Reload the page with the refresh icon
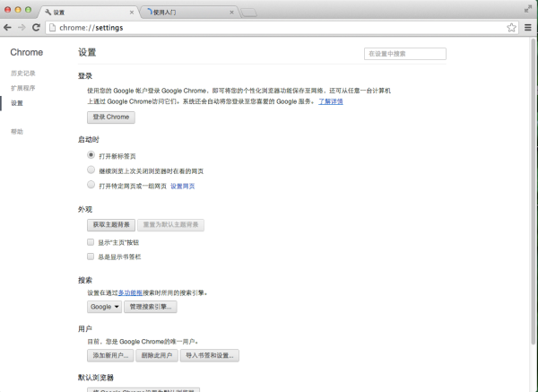 [x=36, y=28]
